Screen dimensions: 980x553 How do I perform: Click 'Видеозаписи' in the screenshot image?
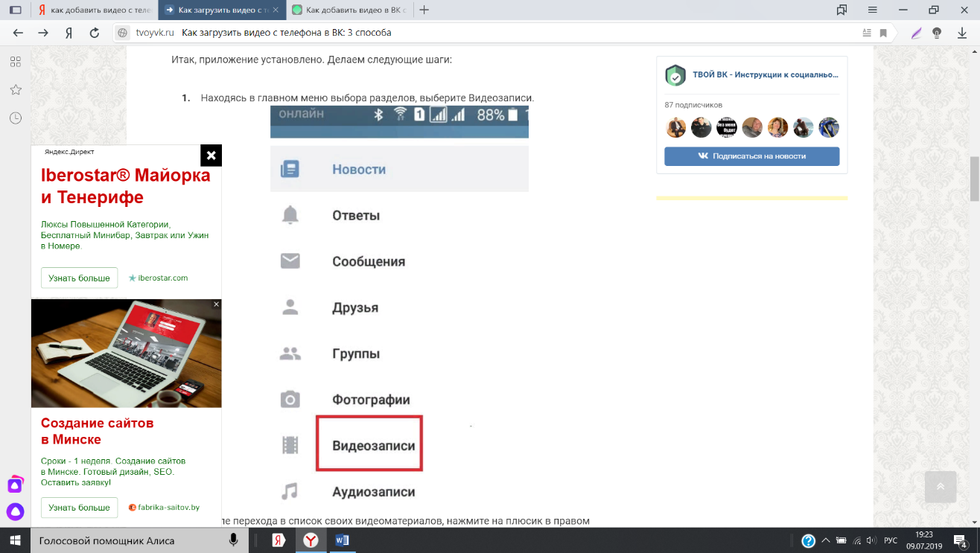[373, 446]
